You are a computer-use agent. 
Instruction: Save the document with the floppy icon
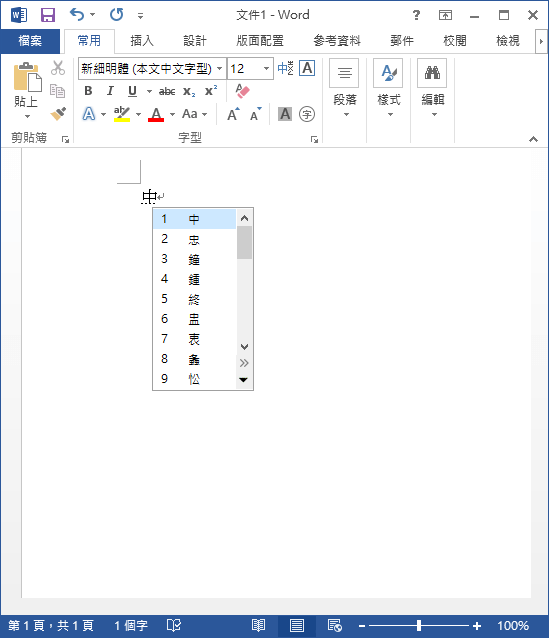pyautogui.click(x=48, y=15)
